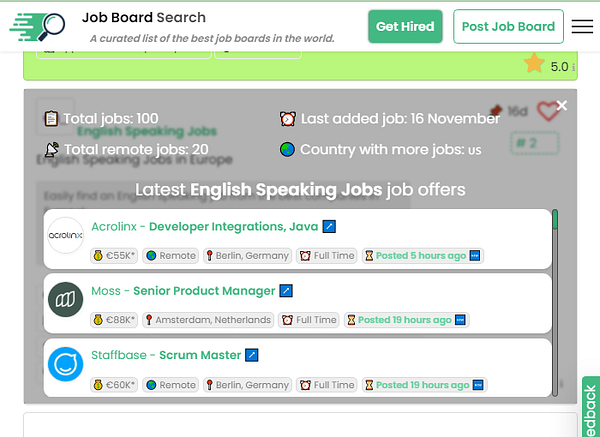Click the Acrolinx company logo
The image size is (600, 437).
click(66, 235)
